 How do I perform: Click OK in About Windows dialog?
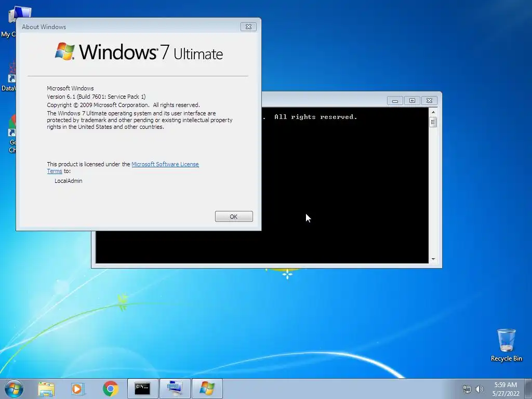click(234, 217)
